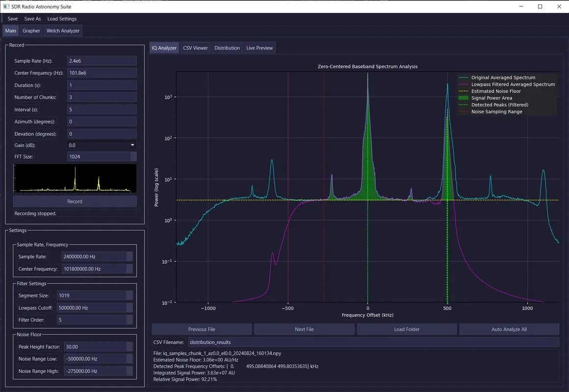The height and width of the screenshot is (392, 569).
Task: Click Detected Peaks (Filtered) legend entry
Action: 493,105
